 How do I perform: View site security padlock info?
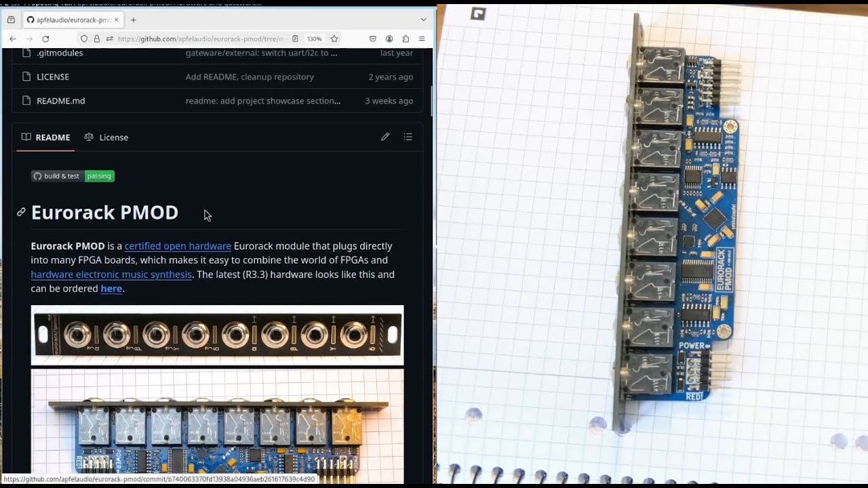(97, 39)
